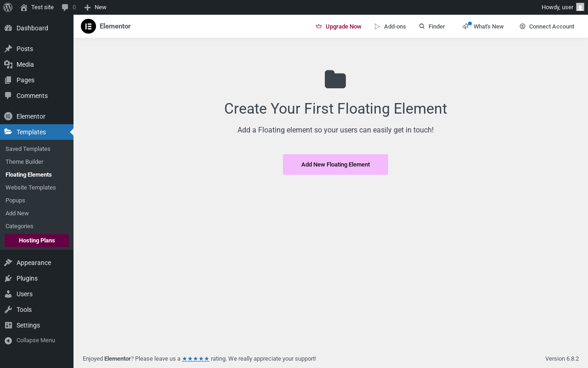588x368 pixels.
Task: Click the Elementor logo icon in header
Action: [88, 26]
